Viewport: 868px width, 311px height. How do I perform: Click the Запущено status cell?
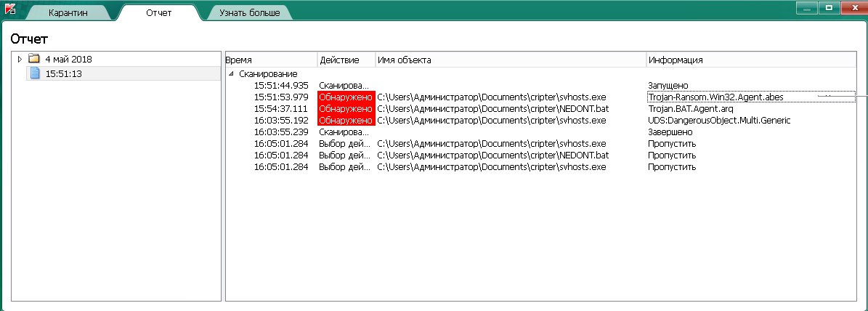tap(668, 85)
